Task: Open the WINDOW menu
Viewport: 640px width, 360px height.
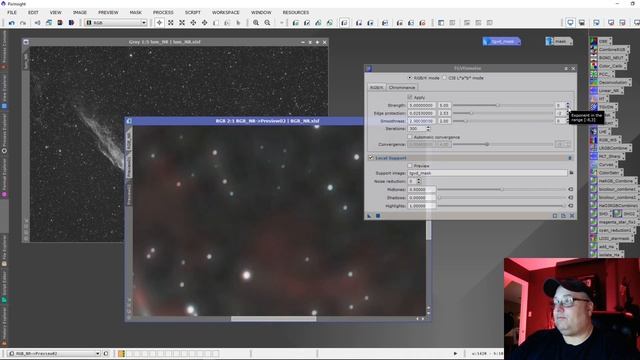Action: pyautogui.click(x=261, y=13)
